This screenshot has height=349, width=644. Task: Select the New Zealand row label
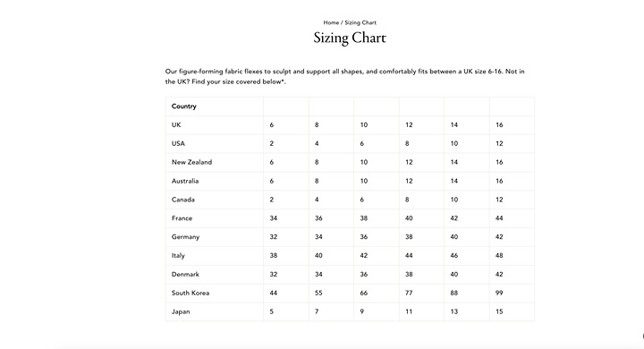(191, 162)
